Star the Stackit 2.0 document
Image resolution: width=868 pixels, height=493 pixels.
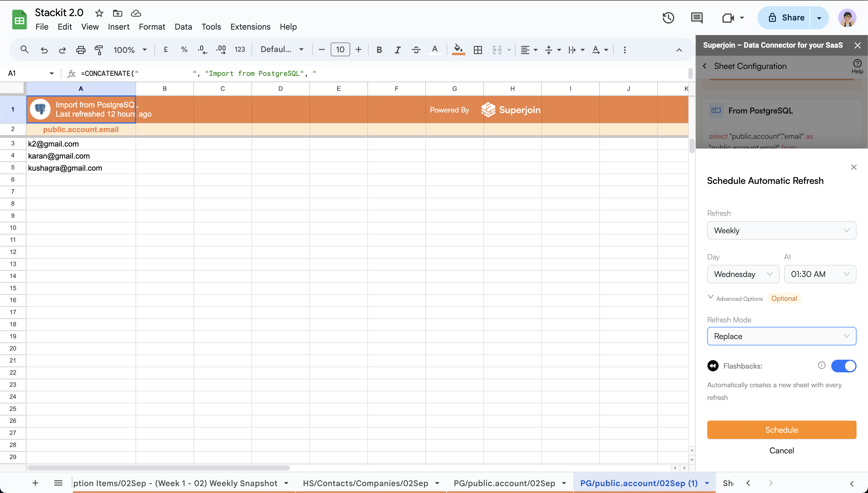(x=99, y=13)
